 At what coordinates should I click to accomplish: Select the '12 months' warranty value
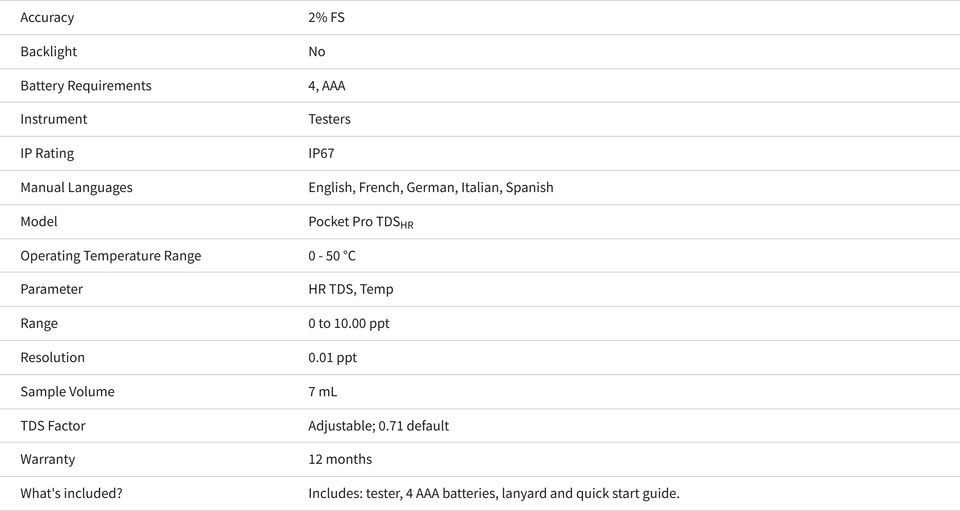340,460
